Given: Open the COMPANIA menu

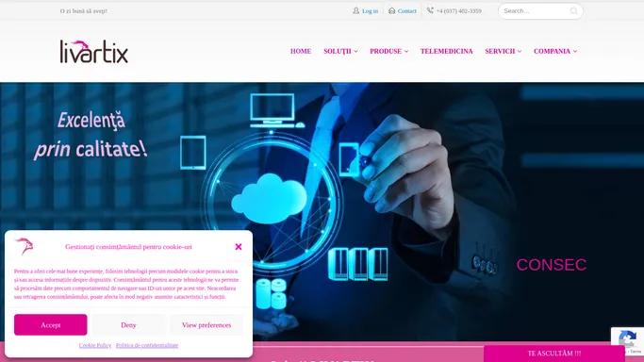Looking at the screenshot, I should point(552,51).
